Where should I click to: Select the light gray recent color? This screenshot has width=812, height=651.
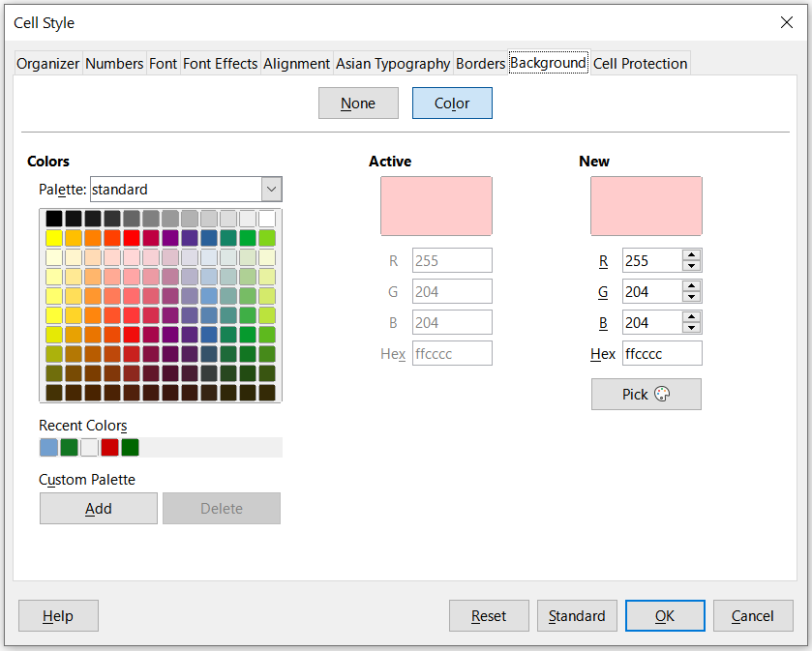(89, 447)
